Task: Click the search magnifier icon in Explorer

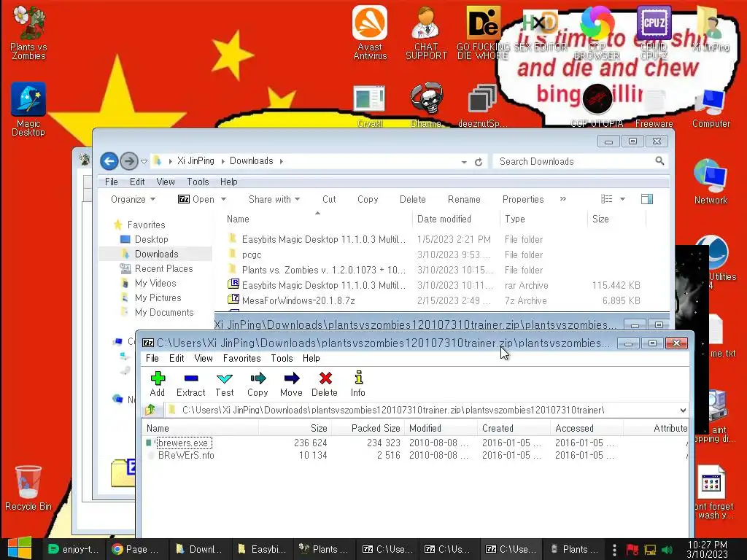Action: 659,161
